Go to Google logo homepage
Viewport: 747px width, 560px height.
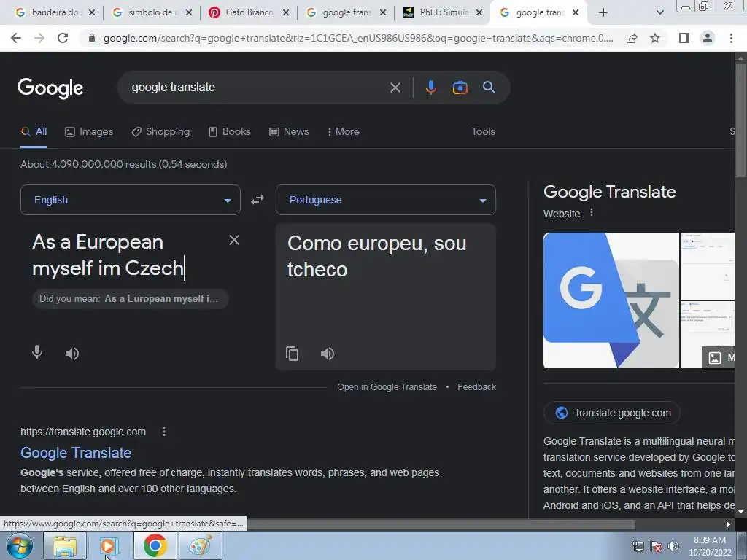[50, 88]
